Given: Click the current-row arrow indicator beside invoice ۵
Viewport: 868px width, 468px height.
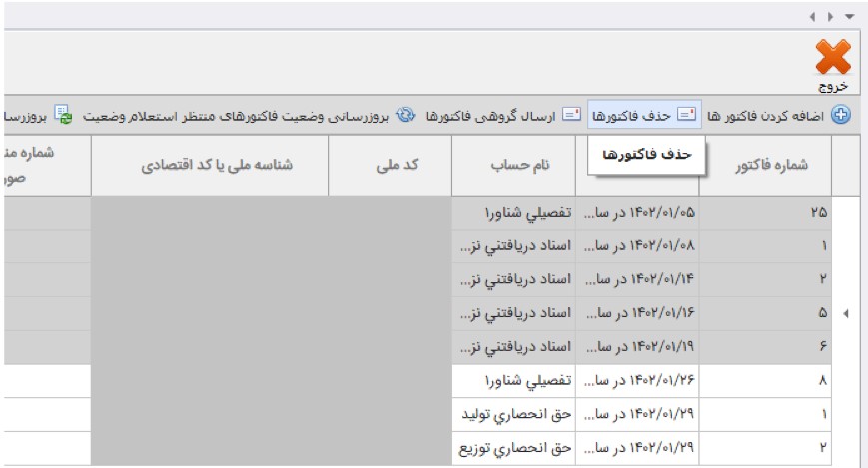Looking at the screenshot, I should point(847,313).
